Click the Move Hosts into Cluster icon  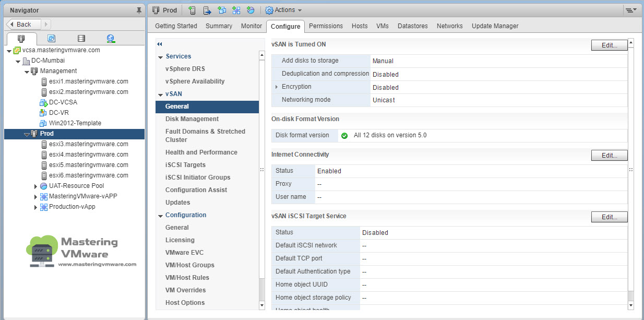pyautogui.click(x=207, y=10)
